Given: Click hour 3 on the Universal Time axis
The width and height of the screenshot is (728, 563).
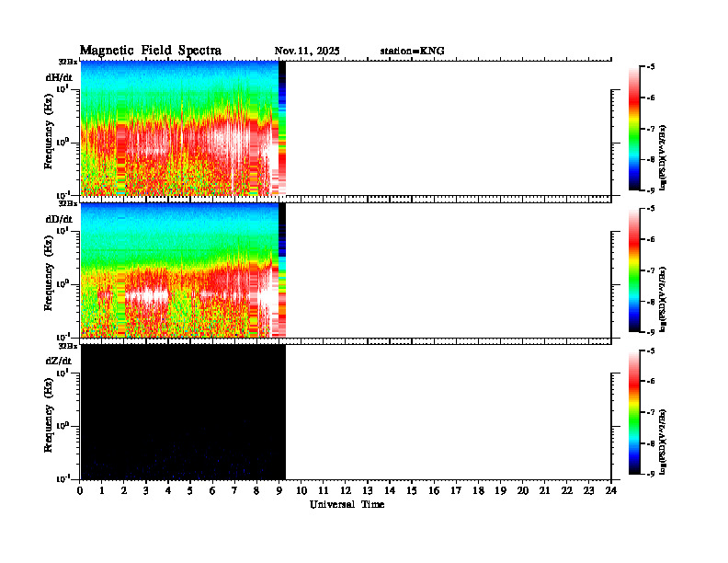Looking at the screenshot, I should (x=146, y=490).
